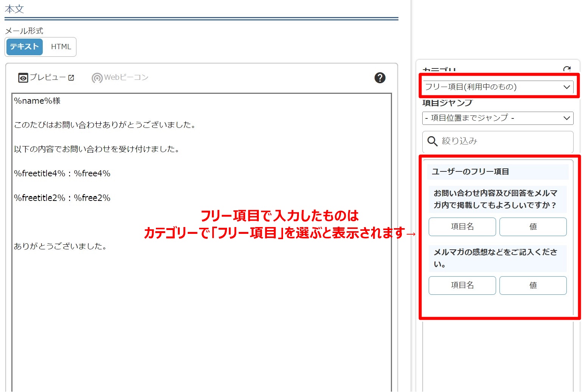The image size is (588, 392).
Task: Insert 値 for お問い合わせ内容 item
Action: coord(533,227)
